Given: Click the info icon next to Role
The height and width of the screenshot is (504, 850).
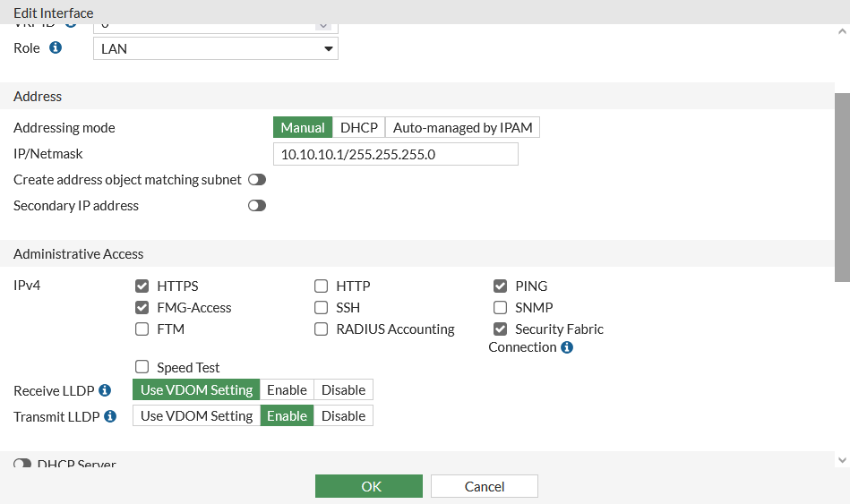Looking at the screenshot, I should [56, 47].
